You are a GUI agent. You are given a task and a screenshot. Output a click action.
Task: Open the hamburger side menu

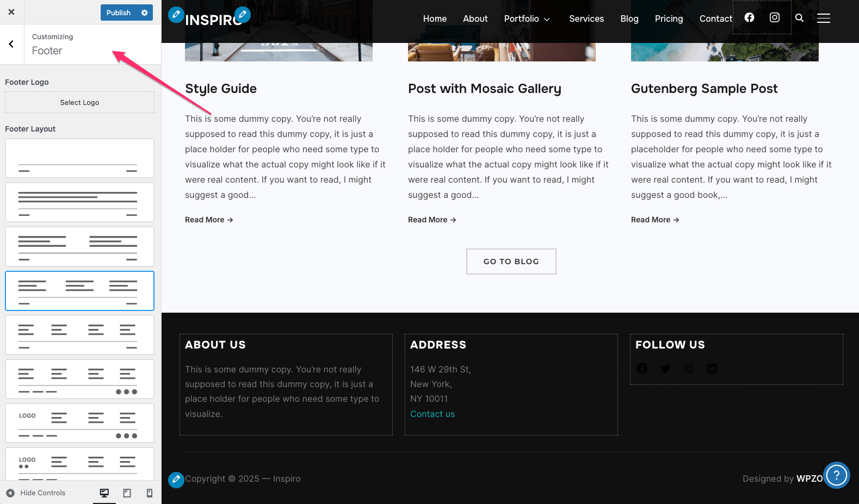coord(824,18)
